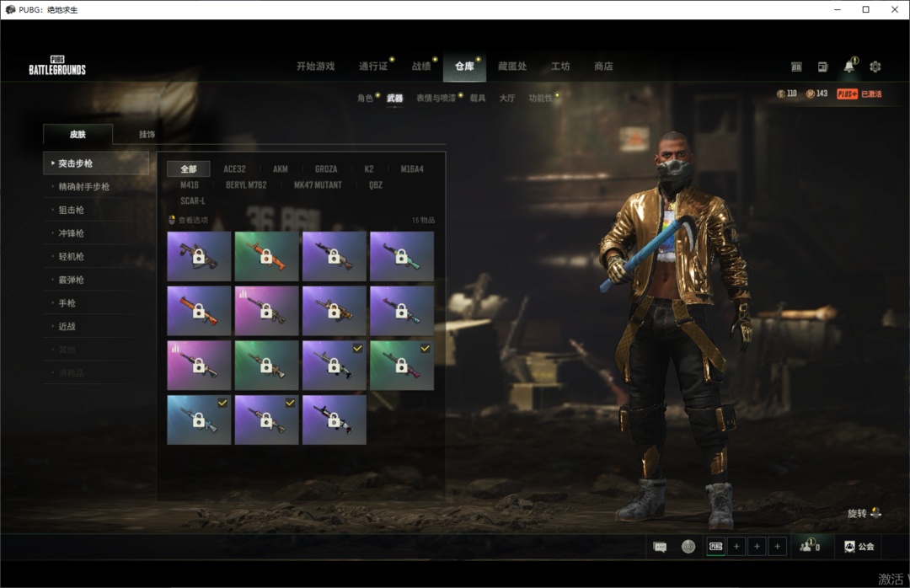Click the PUBG app icon in title bar
The image size is (910, 588).
pyautogui.click(x=10, y=9)
